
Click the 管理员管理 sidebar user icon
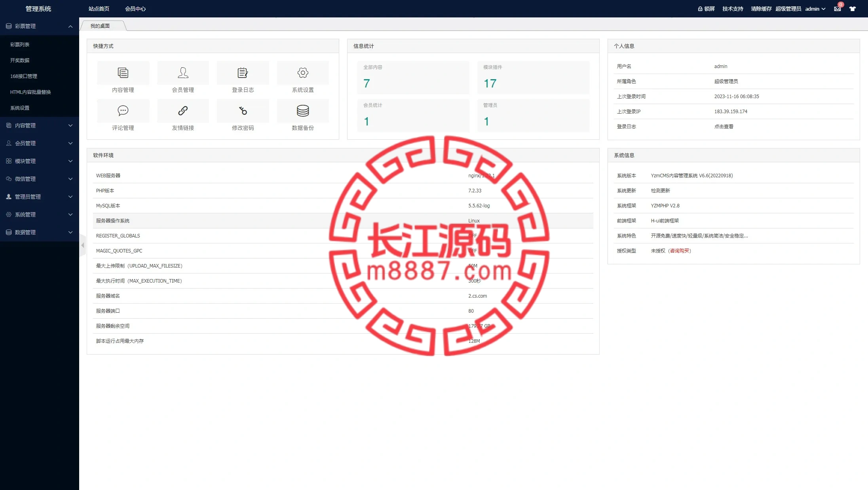click(9, 197)
